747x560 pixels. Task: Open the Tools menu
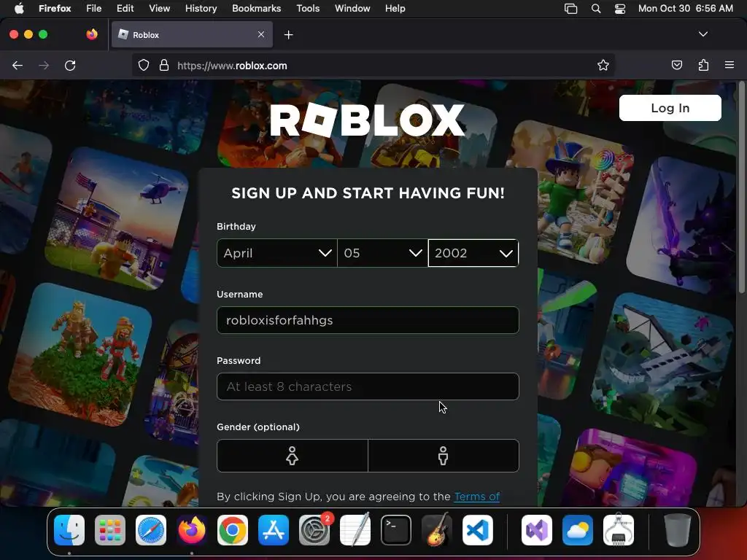308,8
